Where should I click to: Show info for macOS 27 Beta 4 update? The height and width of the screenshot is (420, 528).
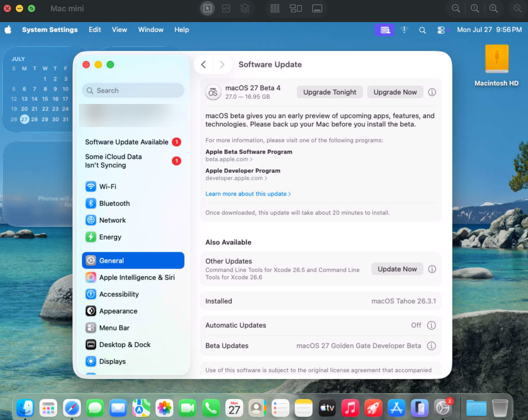click(x=432, y=92)
